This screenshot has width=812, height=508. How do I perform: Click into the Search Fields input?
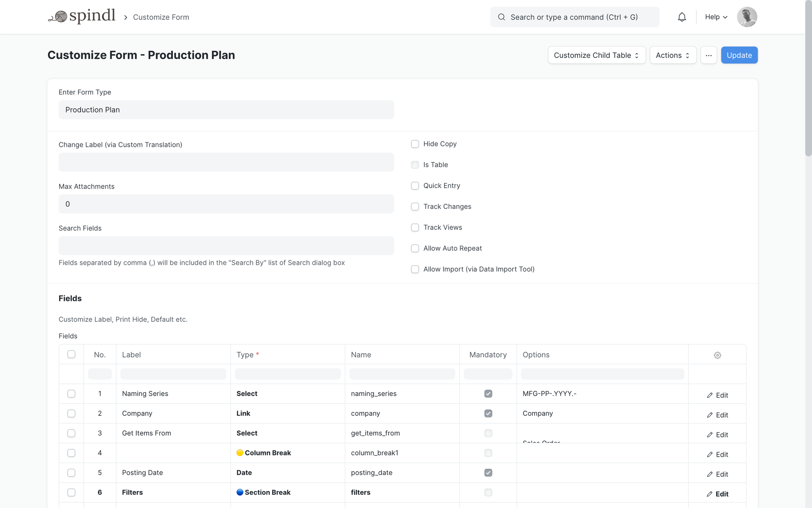(x=226, y=246)
